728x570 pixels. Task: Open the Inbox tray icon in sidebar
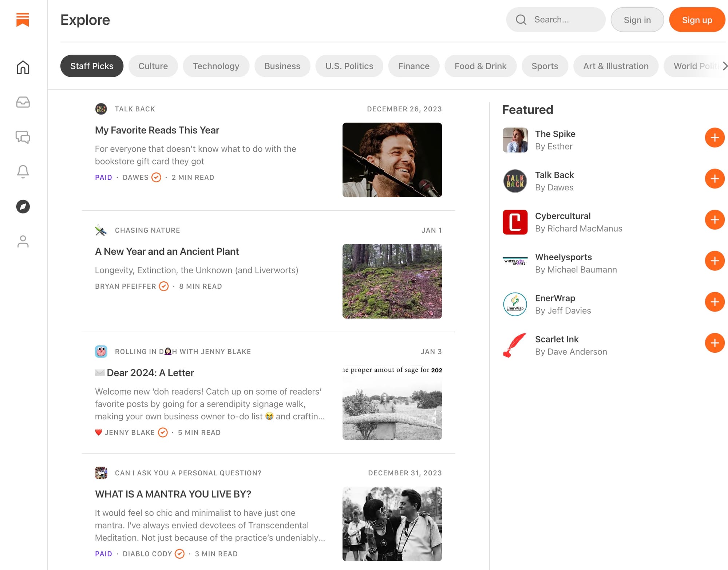(23, 102)
